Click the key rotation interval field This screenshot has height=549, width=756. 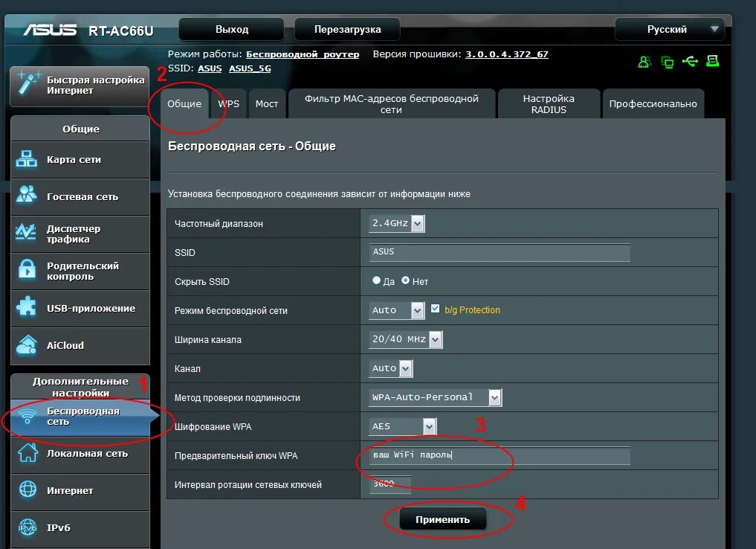click(x=390, y=484)
